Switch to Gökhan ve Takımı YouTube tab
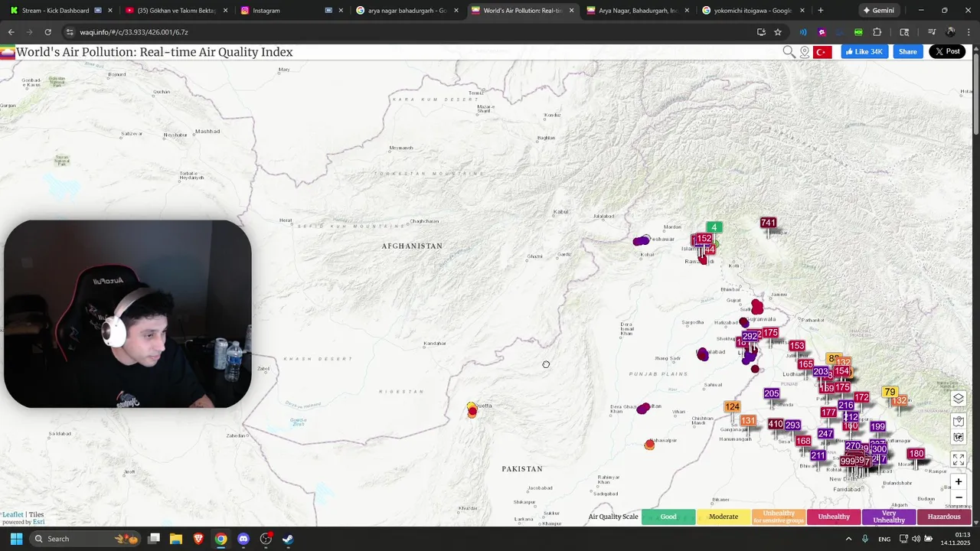Image resolution: width=980 pixels, height=551 pixels. pyautogui.click(x=176, y=11)
